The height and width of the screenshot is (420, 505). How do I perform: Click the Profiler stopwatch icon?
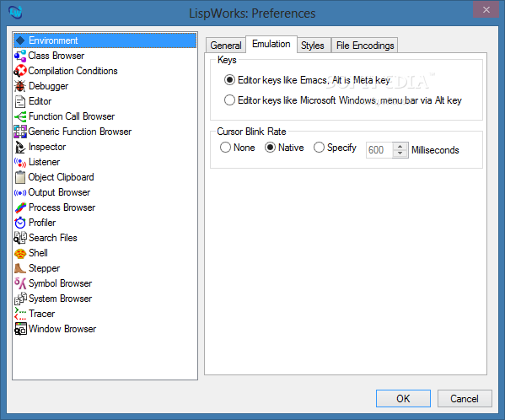point(20,223)
